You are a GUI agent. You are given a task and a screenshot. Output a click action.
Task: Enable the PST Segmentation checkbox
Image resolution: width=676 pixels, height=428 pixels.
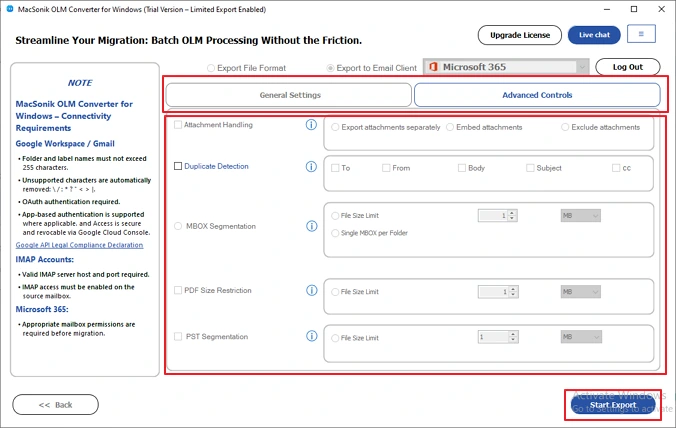coord(178,336)
